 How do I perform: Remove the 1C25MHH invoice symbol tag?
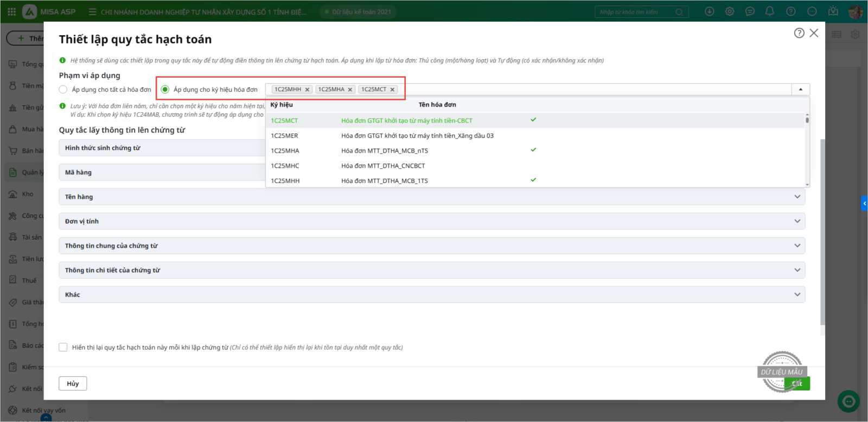(307, 90)
